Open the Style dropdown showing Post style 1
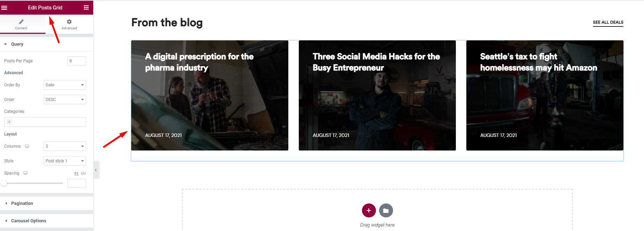Image resolution: width=644 pixels, height=231 pixels. click(x=65, y=161)
